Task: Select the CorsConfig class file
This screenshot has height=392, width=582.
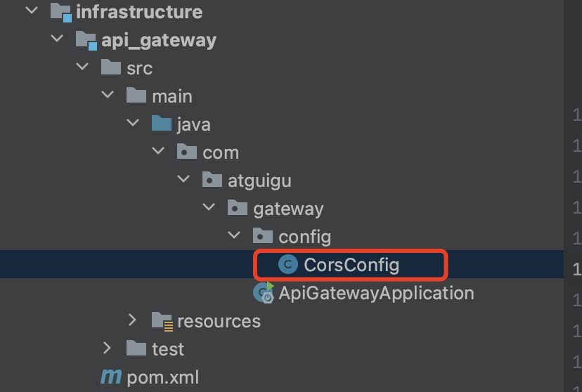Action: click(x=351, y=265)
